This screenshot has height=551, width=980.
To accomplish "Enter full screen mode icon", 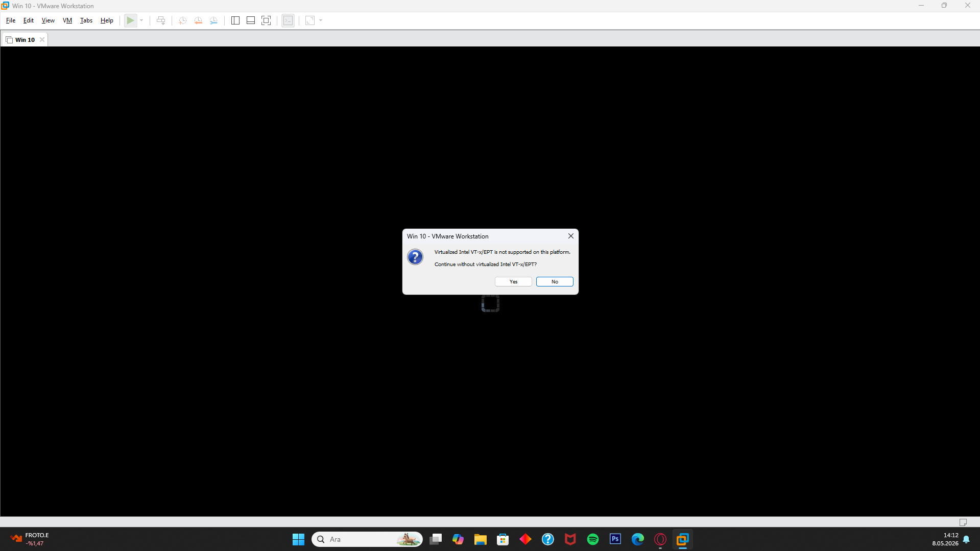I will [x=266, y=20].
